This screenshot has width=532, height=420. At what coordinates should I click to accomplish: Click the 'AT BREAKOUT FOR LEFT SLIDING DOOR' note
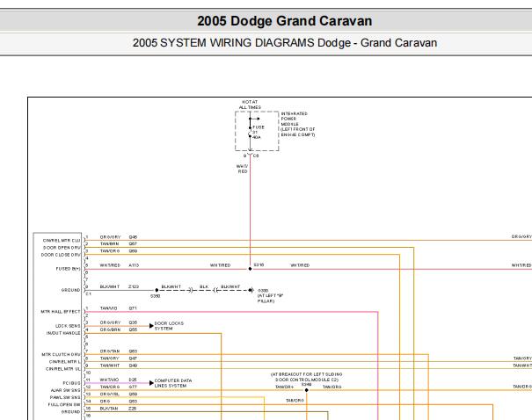[306, 377]
